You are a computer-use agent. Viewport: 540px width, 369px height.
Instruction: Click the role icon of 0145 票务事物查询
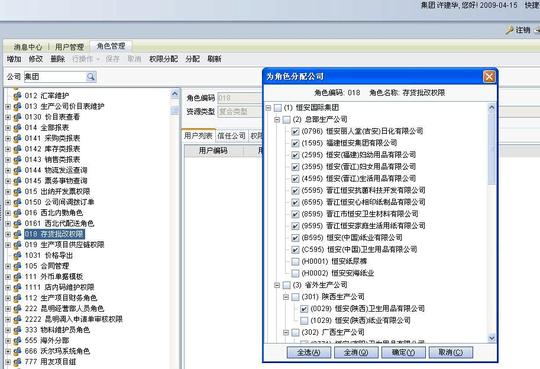[17, 181]
